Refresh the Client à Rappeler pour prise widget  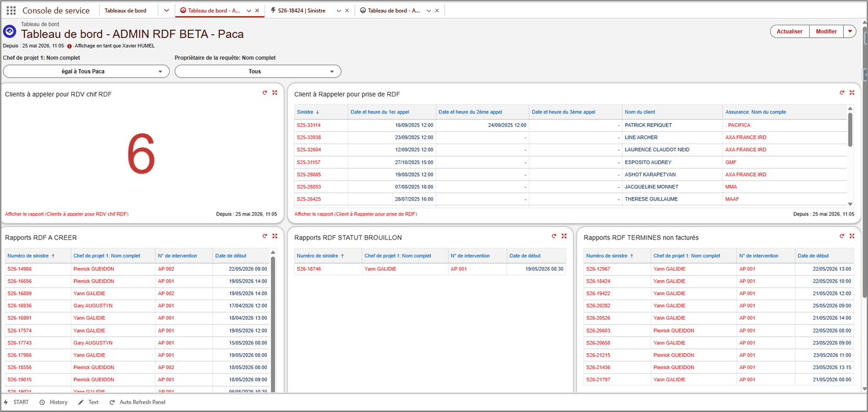tap(842, 93)
